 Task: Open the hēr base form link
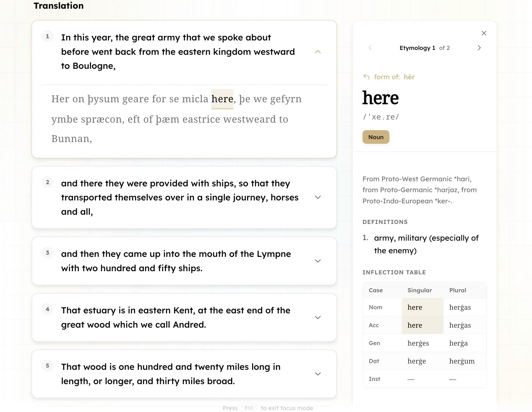(409, 77)
